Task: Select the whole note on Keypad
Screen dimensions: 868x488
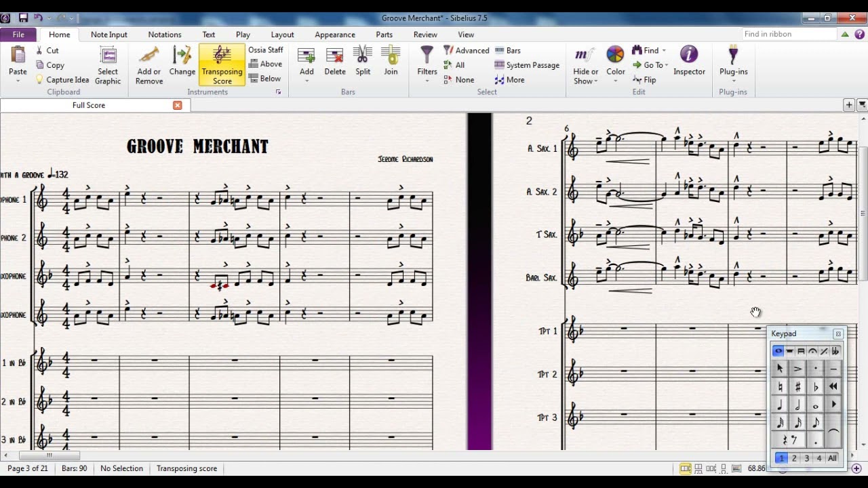Action: point(816,405)
